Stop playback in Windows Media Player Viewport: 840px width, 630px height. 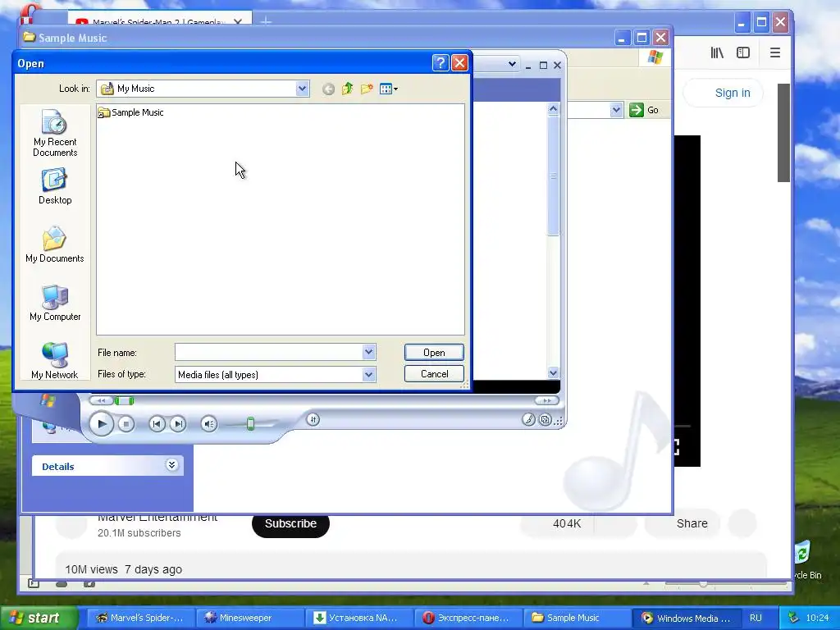126,424
